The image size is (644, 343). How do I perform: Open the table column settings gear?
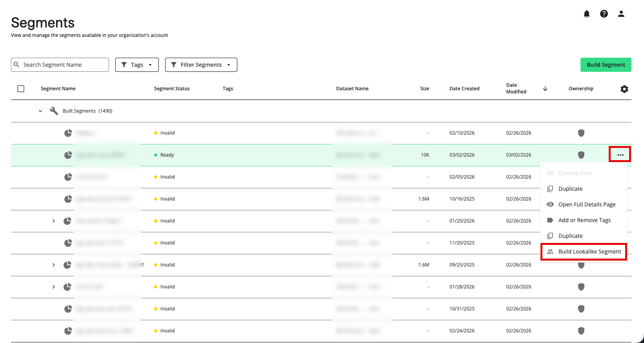coord(624,89)
